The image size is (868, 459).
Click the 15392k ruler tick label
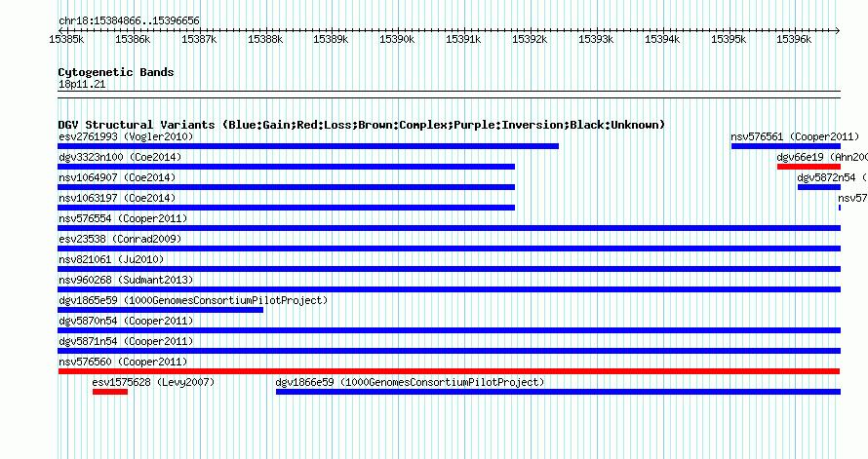(530, 39)
